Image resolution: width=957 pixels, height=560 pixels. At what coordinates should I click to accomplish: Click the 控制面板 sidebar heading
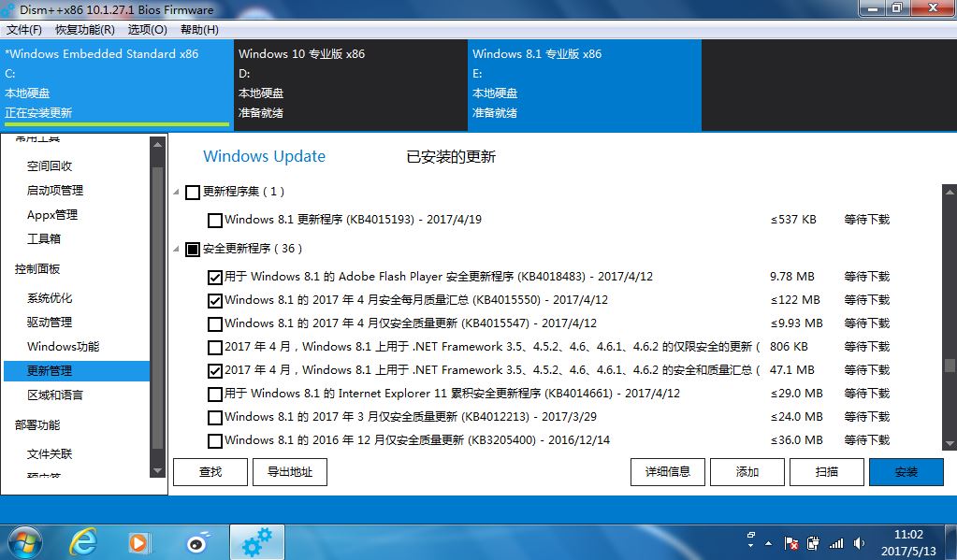pyautogui.click(x=37, y=269)
